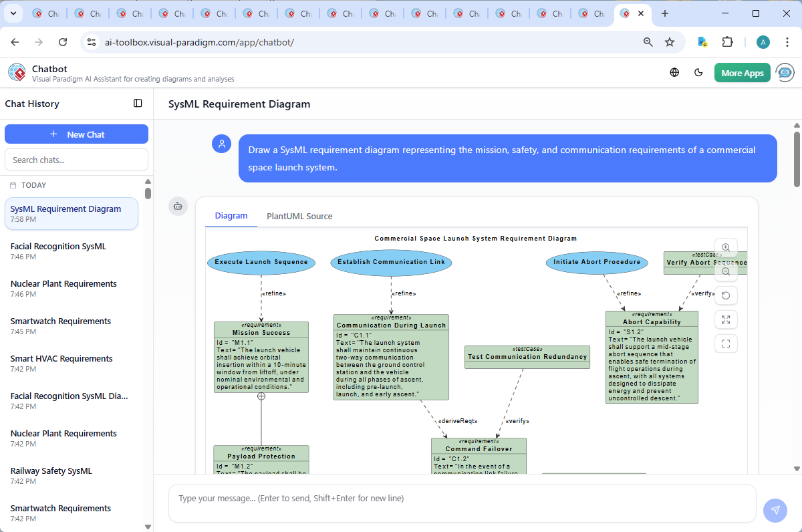The height and width of the screenshot is (532, 802).
Task: Collapse the Chat History sidebar panel
Action: pos(138,104)
